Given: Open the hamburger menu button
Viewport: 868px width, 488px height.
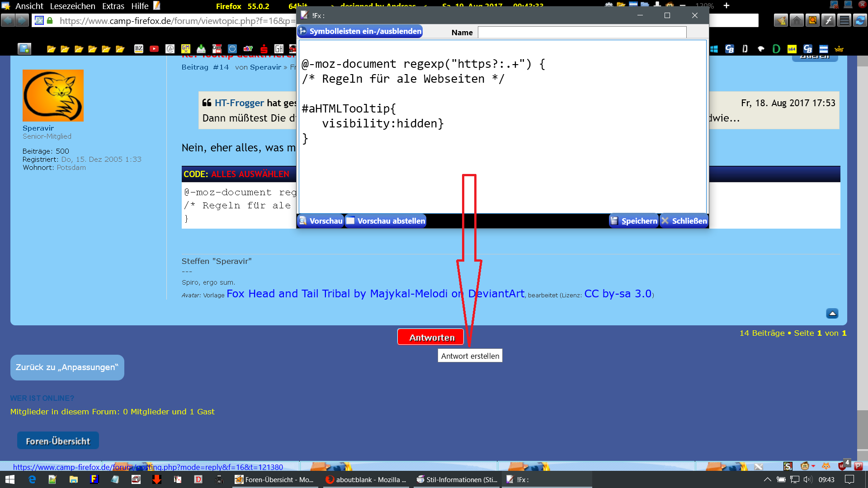Looking at the screenshot, I should (x=844, y=21).
